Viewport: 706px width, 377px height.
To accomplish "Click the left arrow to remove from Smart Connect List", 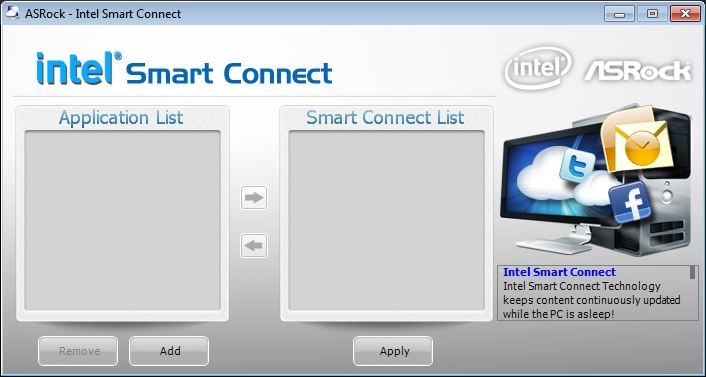I will pos(254,245).
